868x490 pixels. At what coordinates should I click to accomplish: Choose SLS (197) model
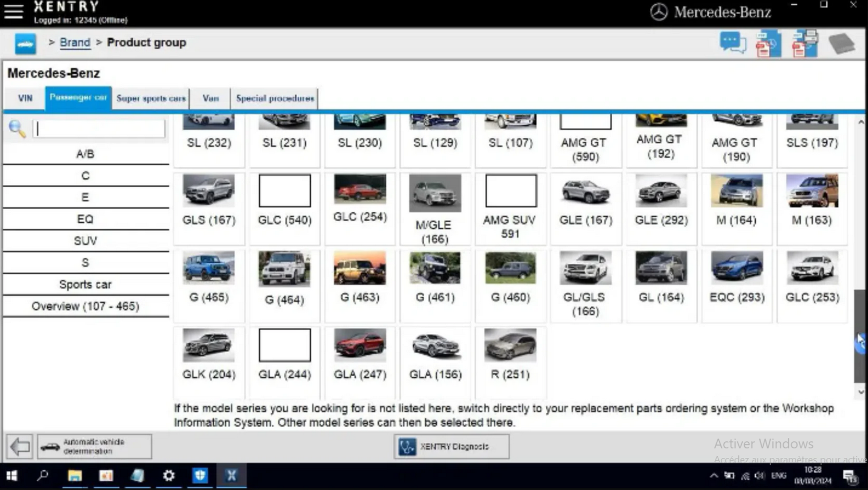coord(812,140)
